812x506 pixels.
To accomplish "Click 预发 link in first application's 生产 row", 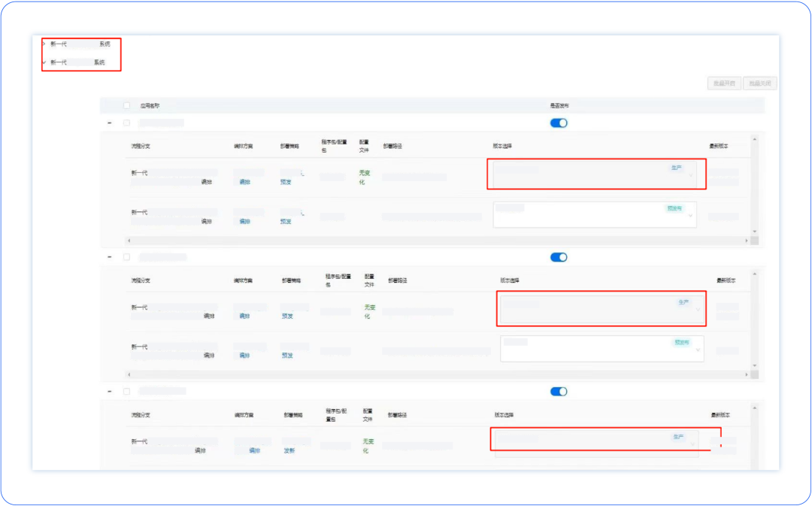I will click(286, 182).
